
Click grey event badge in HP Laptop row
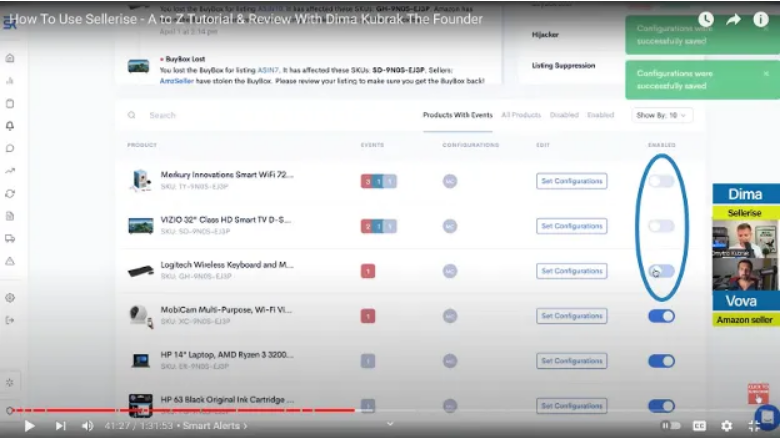pyautogui.click(x=368, y=361)
